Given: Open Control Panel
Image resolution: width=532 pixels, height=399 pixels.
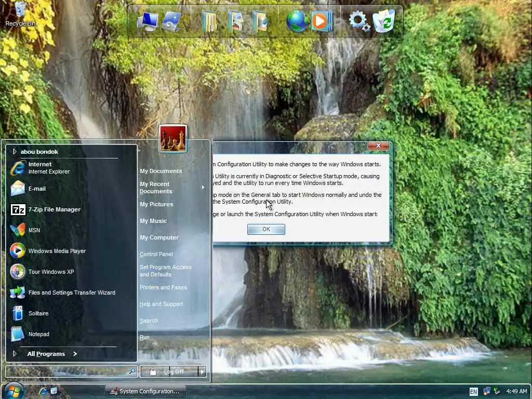Looking at the screenshot, I should click(156, 254).
